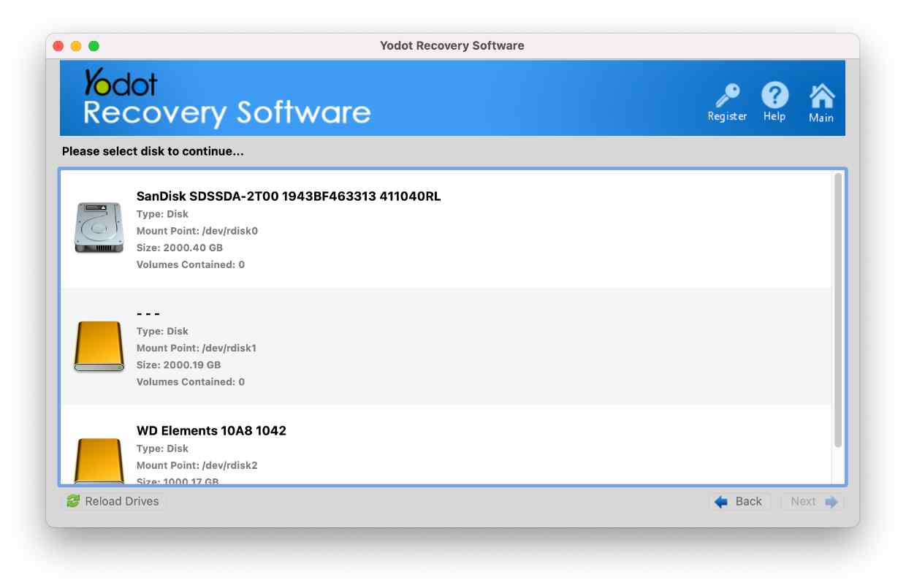Screen dimensions: 906x588
Task: Go to Main home icon
Action: 822,96
